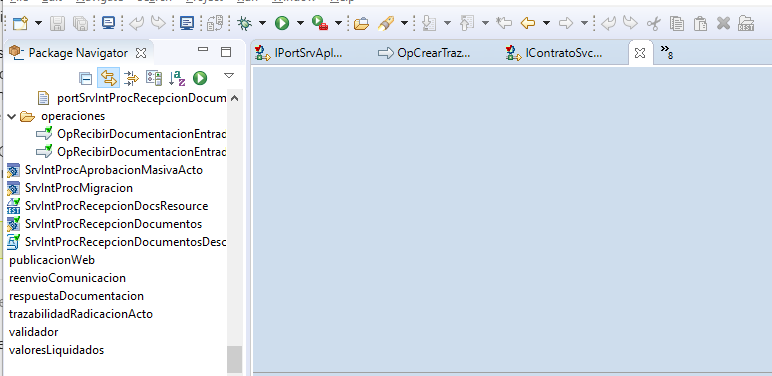Select the reenvioComunicacion entry
This screenshot has height=376, width=772.
coord(67,278)
